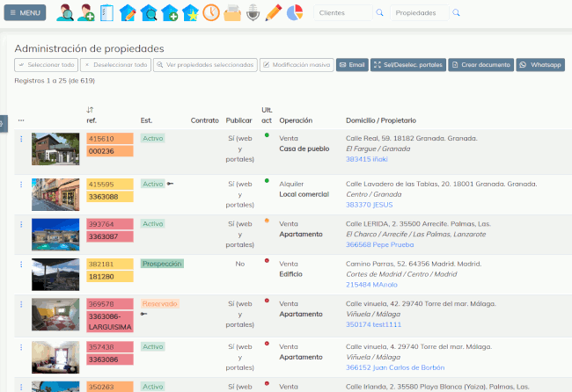Click the Clientes search field

(341, 13)
